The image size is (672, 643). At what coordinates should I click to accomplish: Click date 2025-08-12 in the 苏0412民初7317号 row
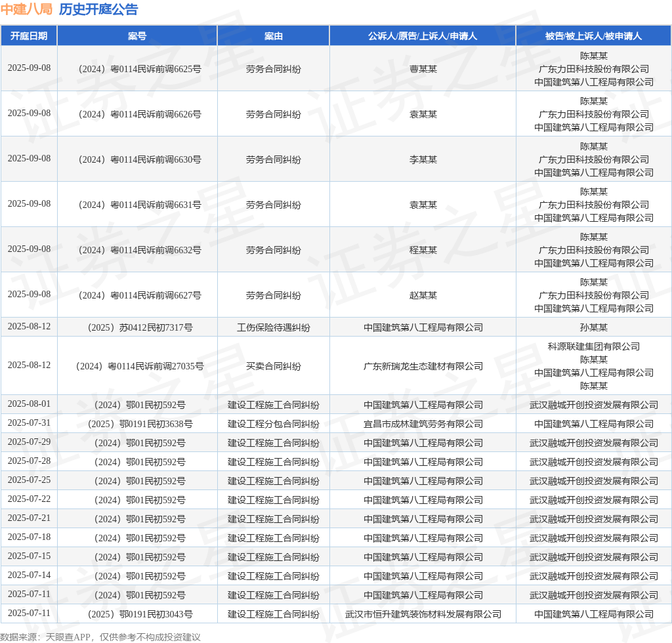29,327
